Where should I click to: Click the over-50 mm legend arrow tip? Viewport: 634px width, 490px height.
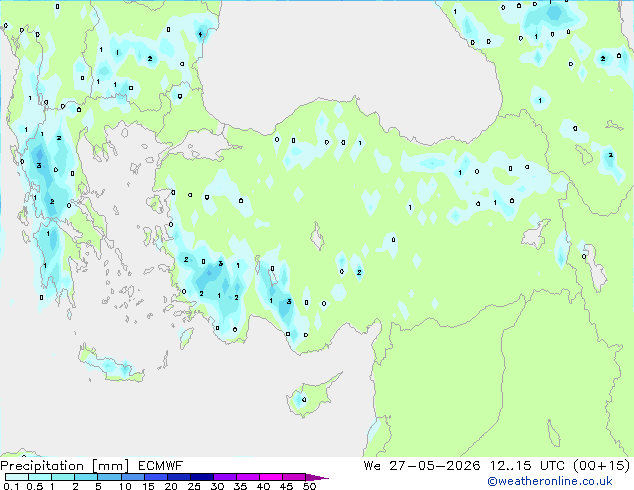[x=317, y=477]
